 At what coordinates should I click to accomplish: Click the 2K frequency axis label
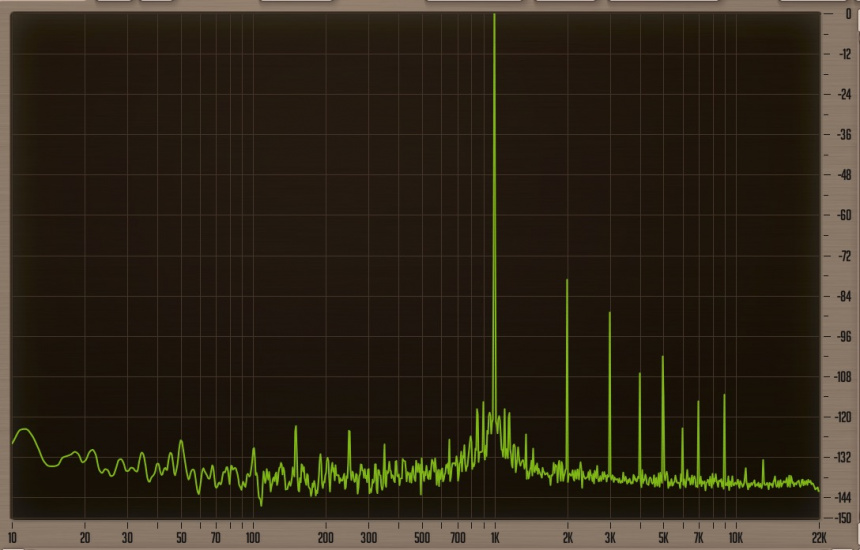[568, 537]
